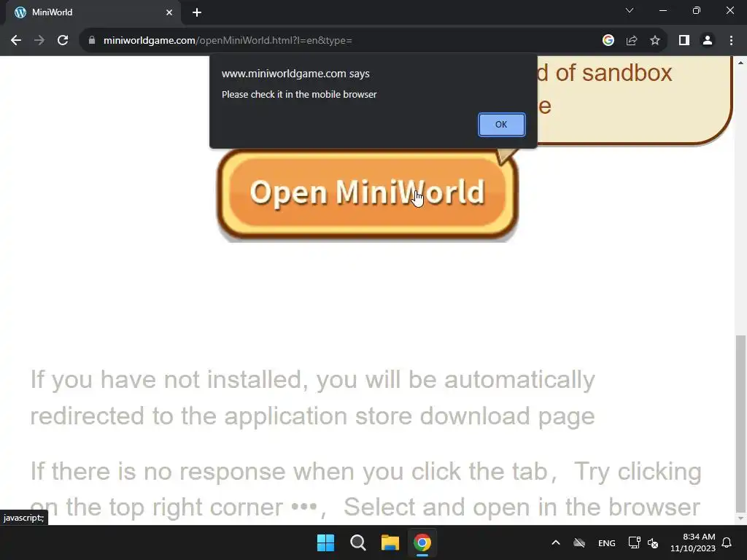747x560 pixels.
Task: Click the text 'Please check it in the mobile browser'
Action: pos(299,94)
